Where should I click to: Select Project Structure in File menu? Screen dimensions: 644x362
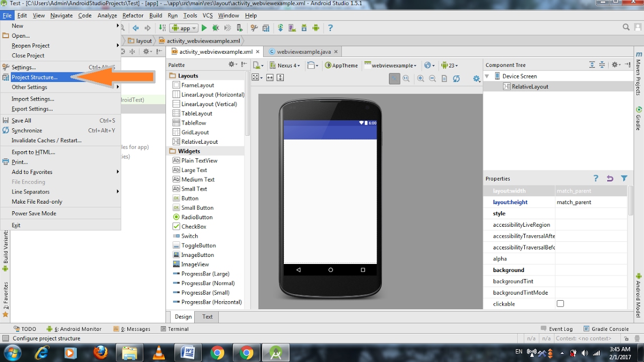[x=60, y=77]
